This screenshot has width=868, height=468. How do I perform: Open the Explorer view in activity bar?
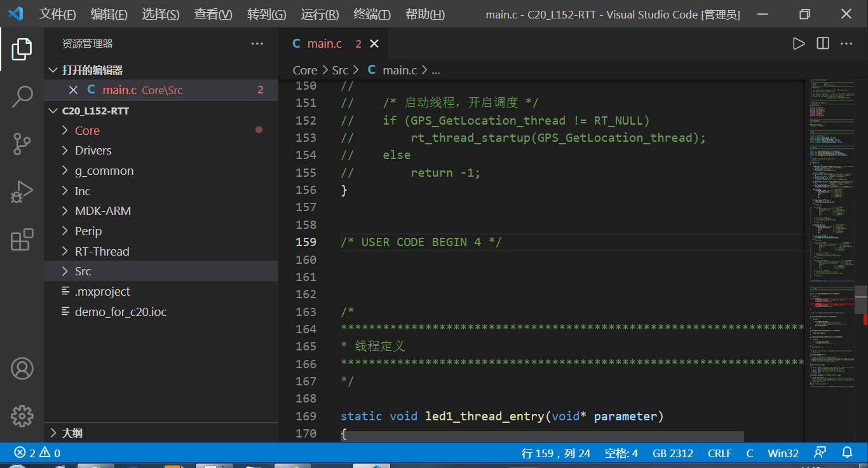22,49
